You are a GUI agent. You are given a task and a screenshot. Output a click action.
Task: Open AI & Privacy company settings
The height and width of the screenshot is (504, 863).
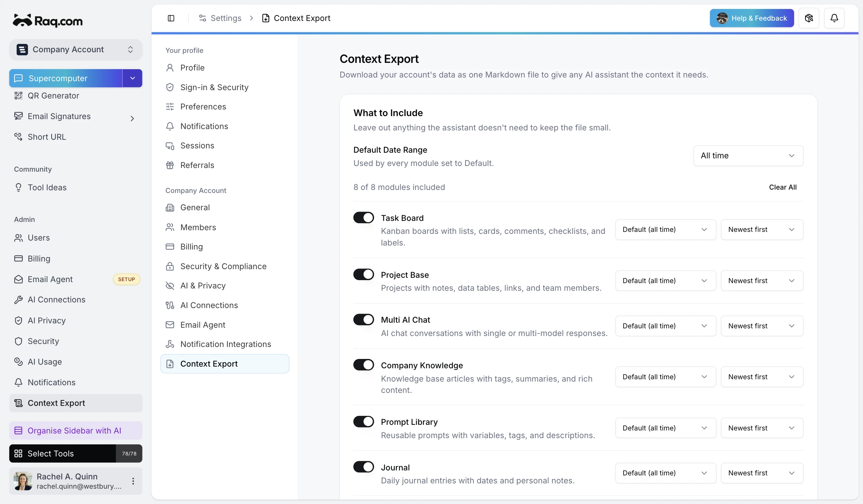[225, 286]
